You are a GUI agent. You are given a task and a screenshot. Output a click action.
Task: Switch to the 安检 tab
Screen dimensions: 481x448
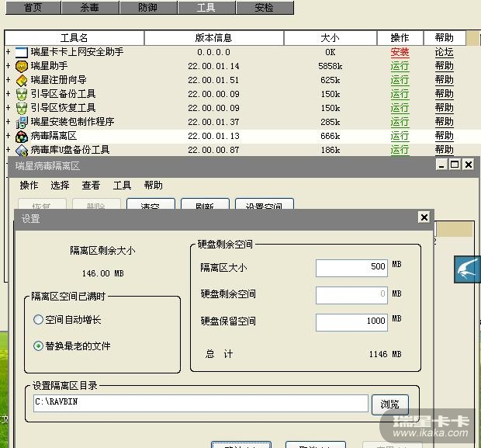(x=265, y=7)
